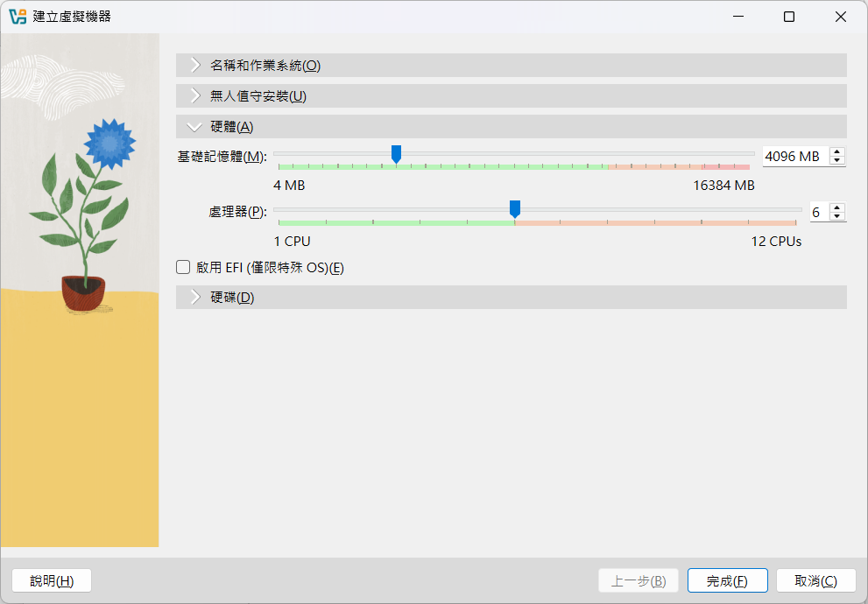Click the VirtualBox app icon in title bar
The height and width of the screenshot is (604, 868).
pos(18,17)
